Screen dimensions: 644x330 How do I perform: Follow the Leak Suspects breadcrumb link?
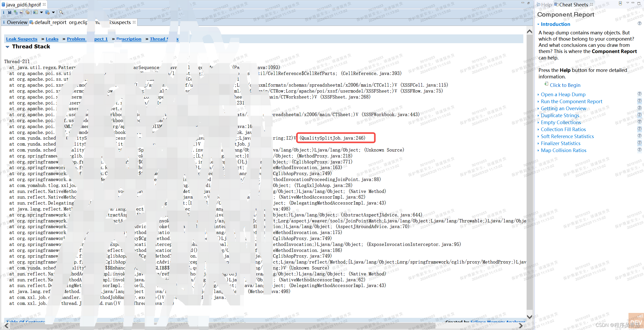pyautogui.click(x=21, y=39)
